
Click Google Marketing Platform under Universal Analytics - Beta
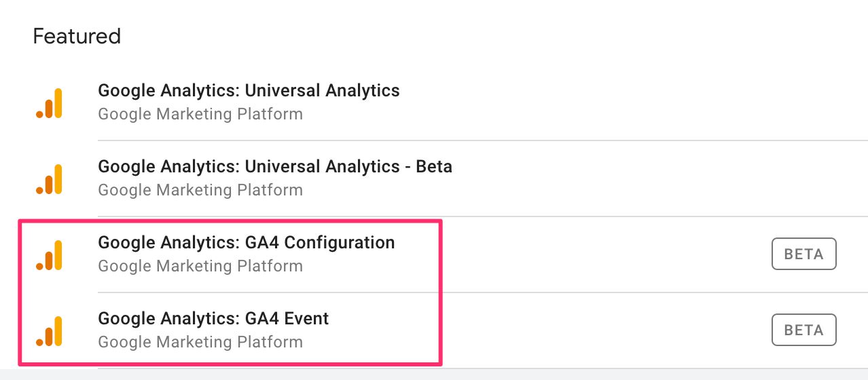pos(200,190)
